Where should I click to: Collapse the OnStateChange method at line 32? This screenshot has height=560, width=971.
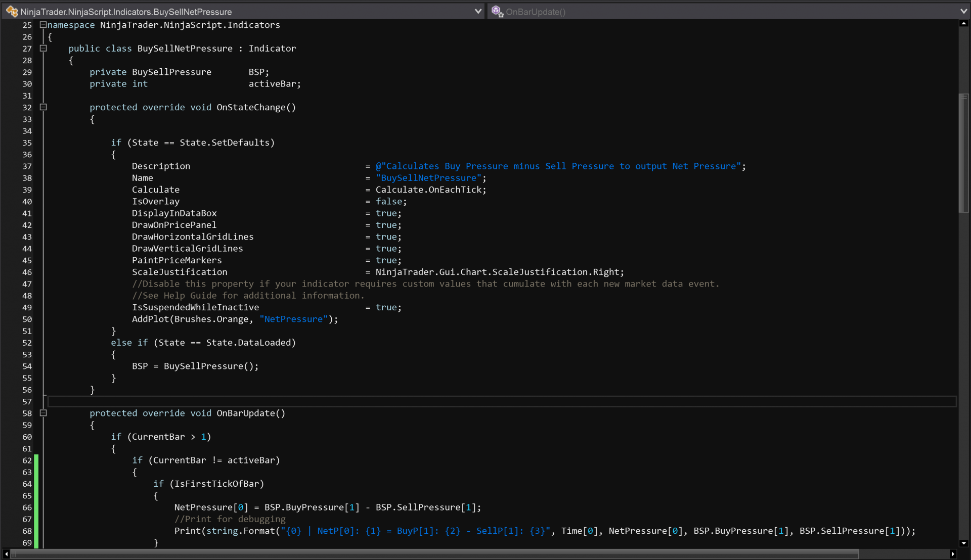[43, 107]
